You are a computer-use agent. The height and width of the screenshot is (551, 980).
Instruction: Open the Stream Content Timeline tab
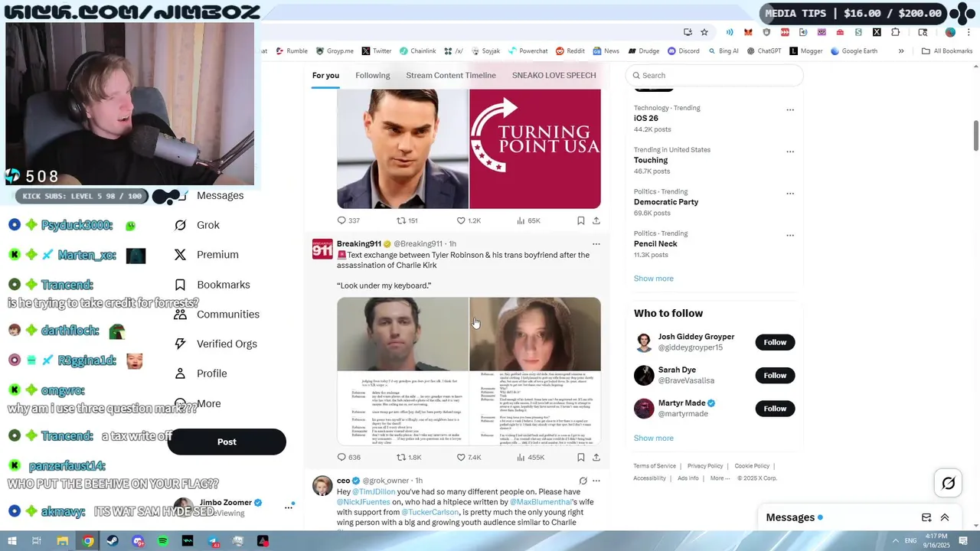point(451,75)
